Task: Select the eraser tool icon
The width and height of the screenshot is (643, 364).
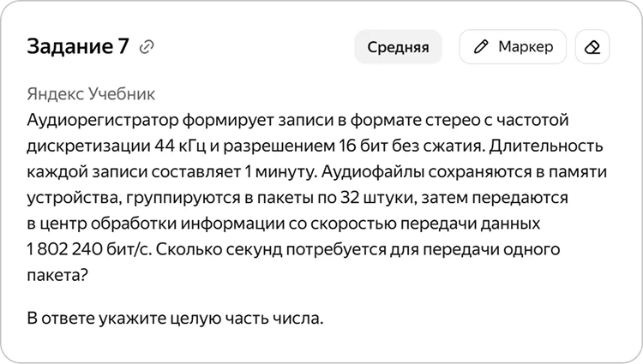Action: click(592, 46)
